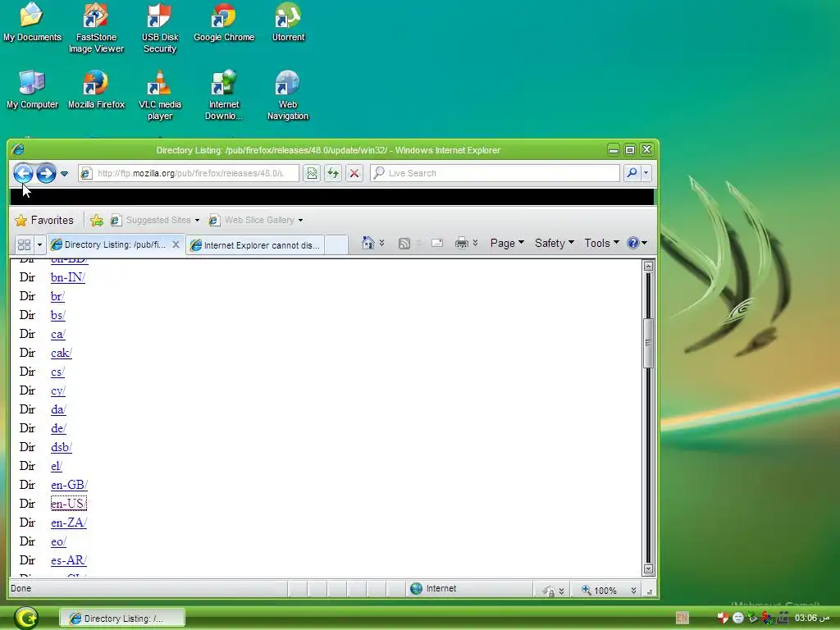Open the Tools menu

pyautogui.click(x=601, y=243)
